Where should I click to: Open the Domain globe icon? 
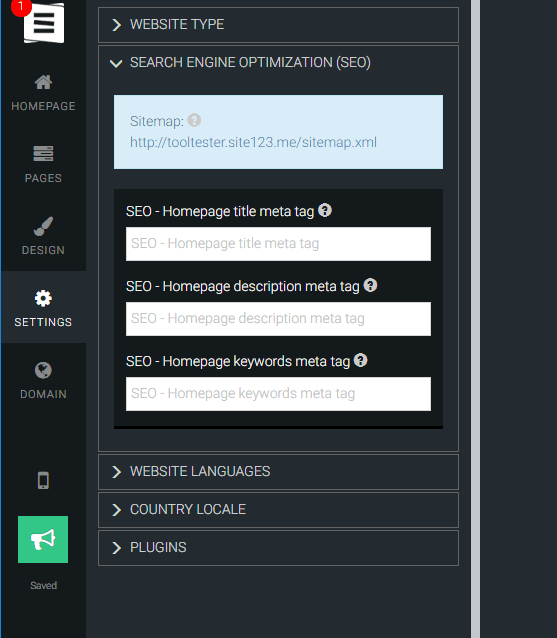coord(43,370)
